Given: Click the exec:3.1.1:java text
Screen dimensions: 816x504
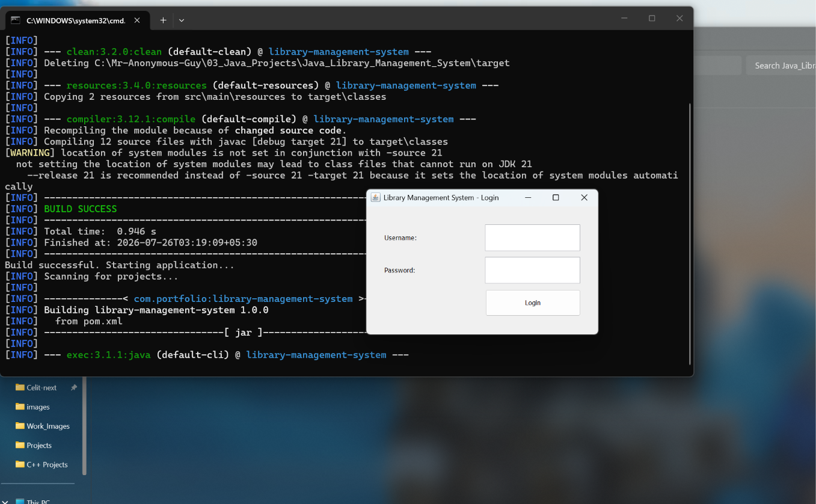Looking at the screenshot, I should pos(108,355).
